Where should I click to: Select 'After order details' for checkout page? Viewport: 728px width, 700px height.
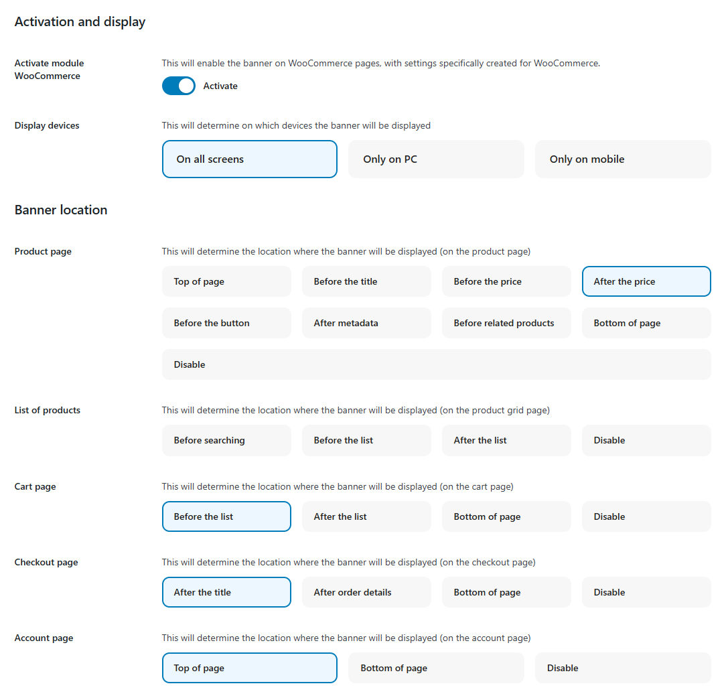366,592
